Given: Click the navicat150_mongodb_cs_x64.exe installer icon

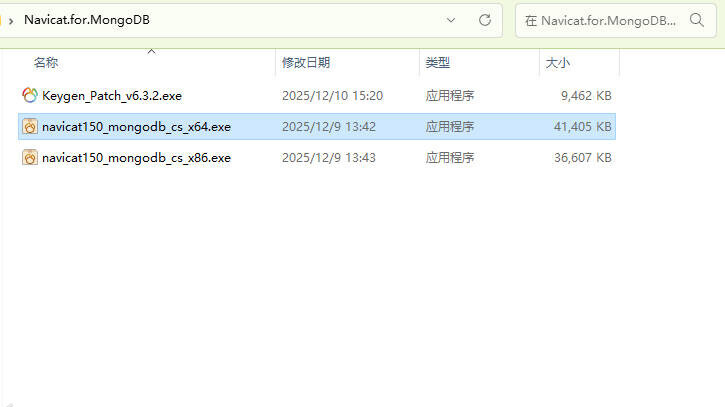Looking at the screenshot, I should click(30, 126).
